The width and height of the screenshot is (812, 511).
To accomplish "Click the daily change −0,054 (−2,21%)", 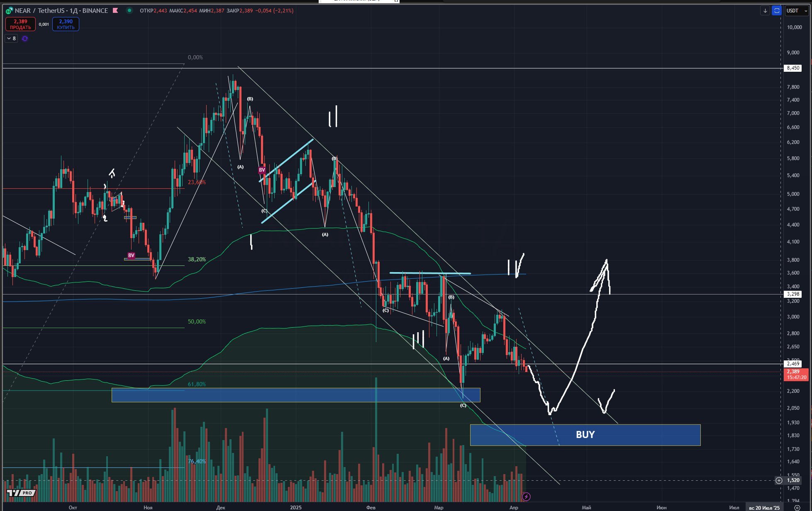I will tap(275, 11).
